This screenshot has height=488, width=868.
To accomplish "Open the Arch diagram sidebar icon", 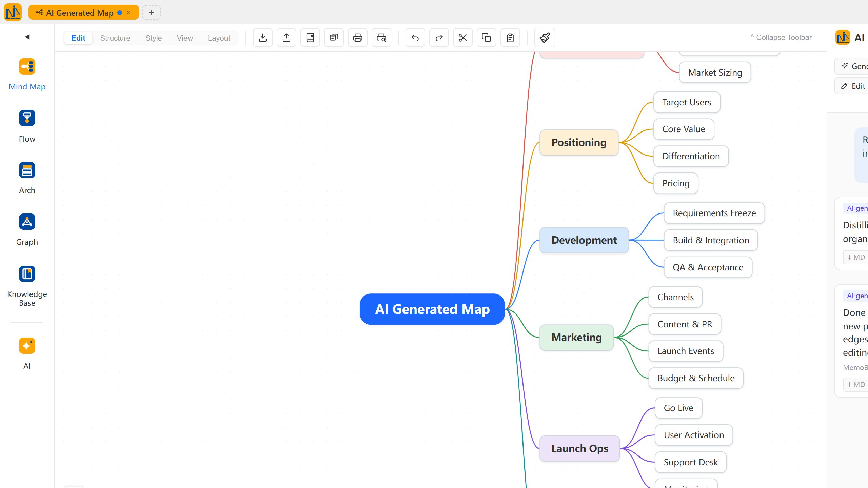I will click(x=27, y=170).
